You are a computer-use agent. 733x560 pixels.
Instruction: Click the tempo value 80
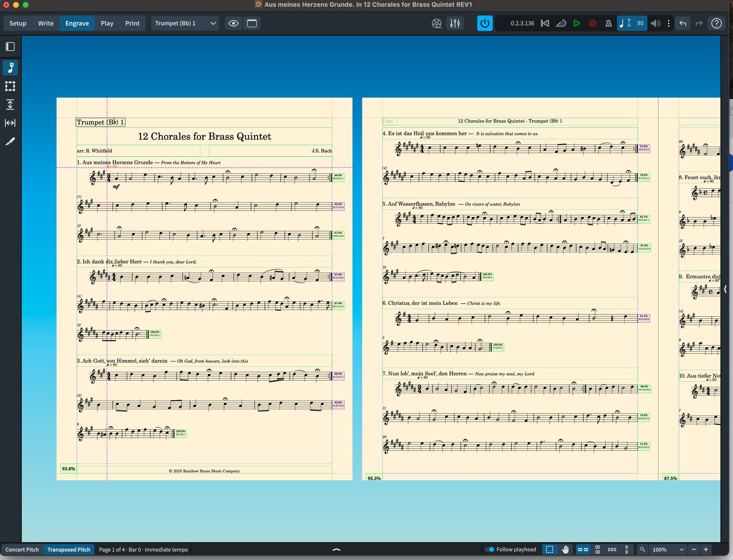pos(640,23)
